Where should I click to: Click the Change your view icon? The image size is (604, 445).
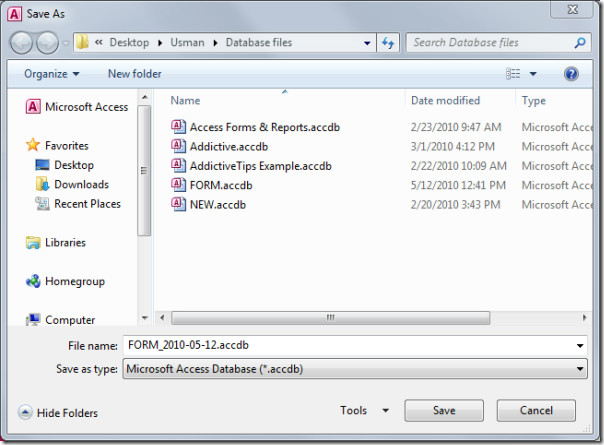point(513,73)
